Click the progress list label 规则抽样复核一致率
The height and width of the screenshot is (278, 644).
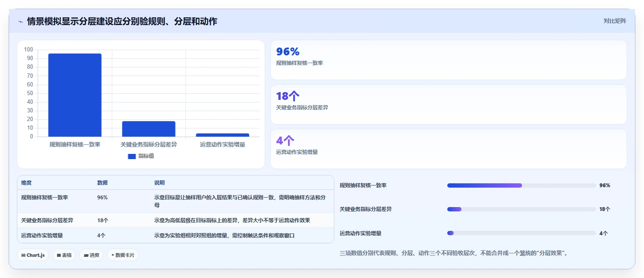pos(363,185)
